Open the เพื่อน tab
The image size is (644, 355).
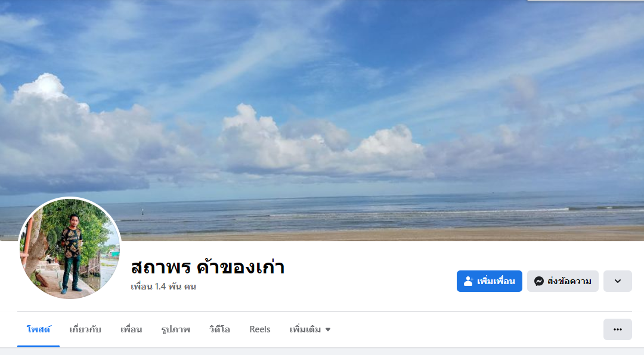[131, 329]
